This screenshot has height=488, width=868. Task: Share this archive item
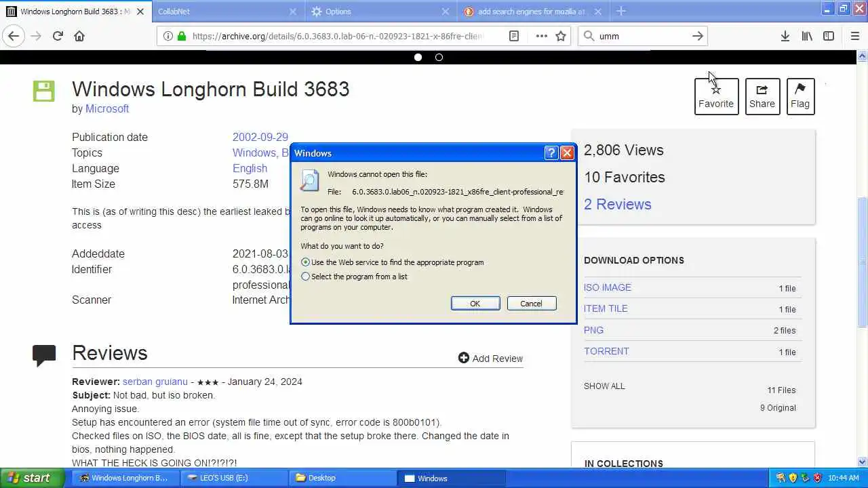tap(762, 96)
